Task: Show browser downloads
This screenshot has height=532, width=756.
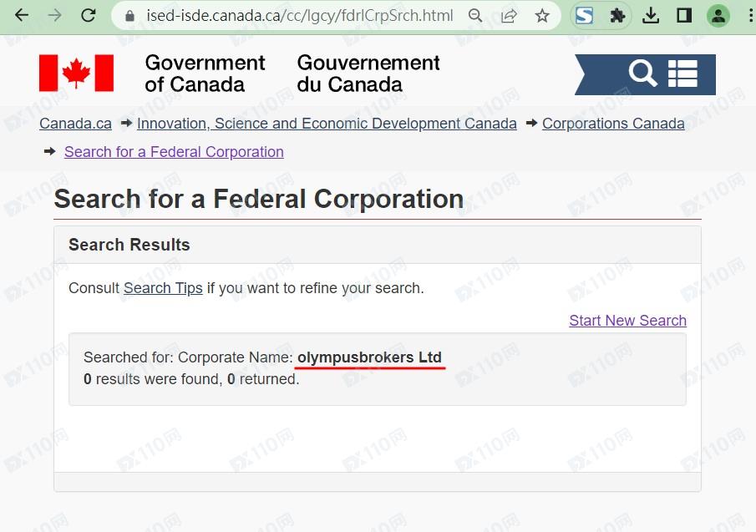Action: [x=652, y=16]
